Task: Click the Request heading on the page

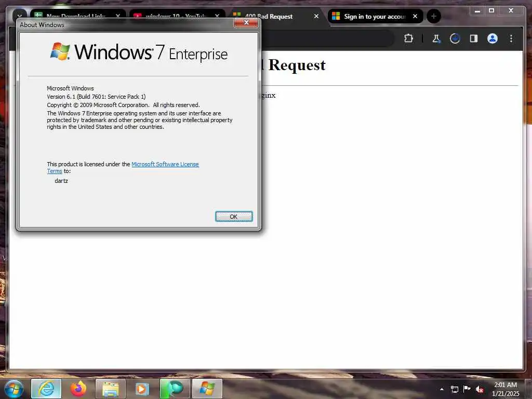Action: [x=297, y=65]
